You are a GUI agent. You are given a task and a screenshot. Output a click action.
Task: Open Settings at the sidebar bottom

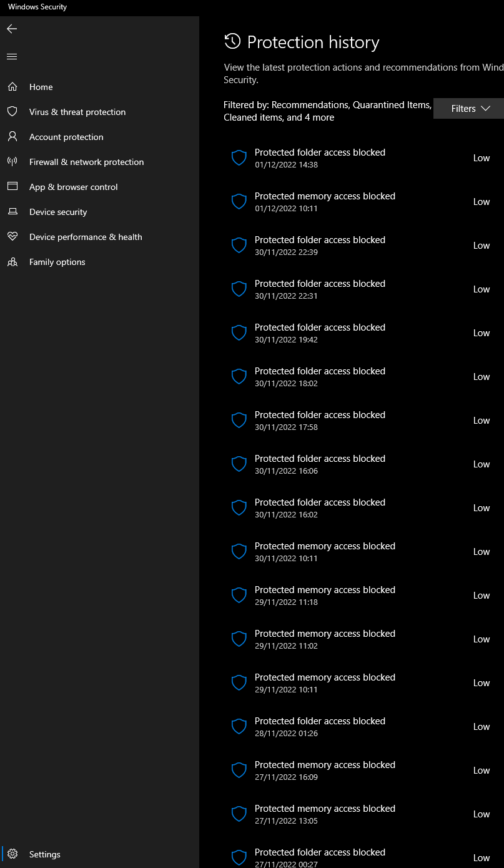pos(100,854)
